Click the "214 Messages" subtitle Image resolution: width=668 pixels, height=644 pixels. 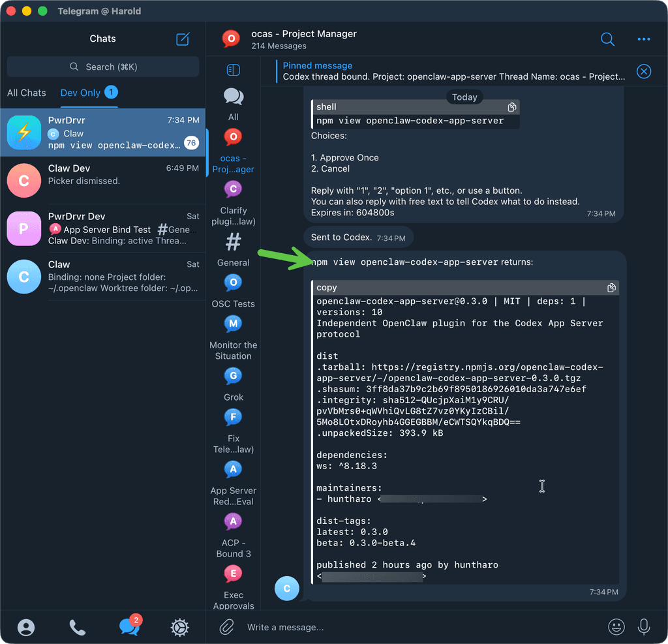(279, 46)
